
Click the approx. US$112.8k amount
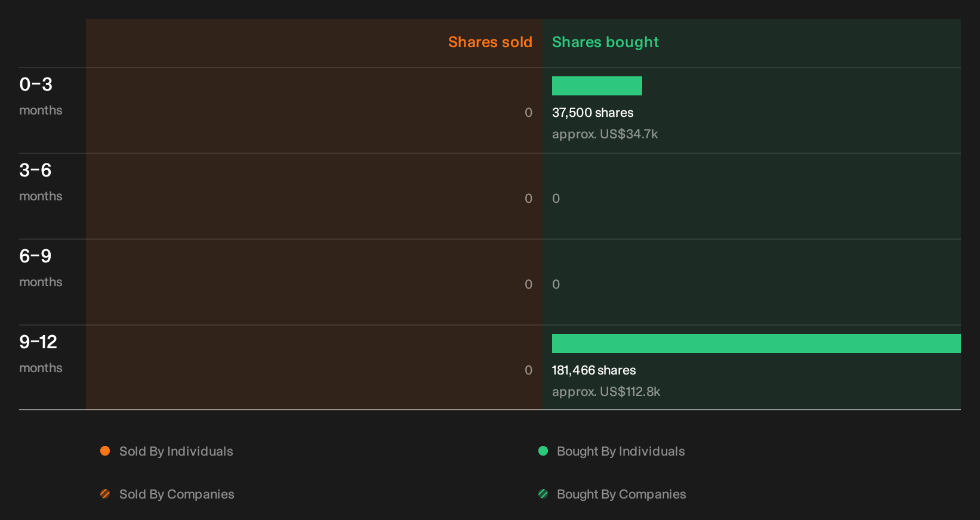[606, 392]
